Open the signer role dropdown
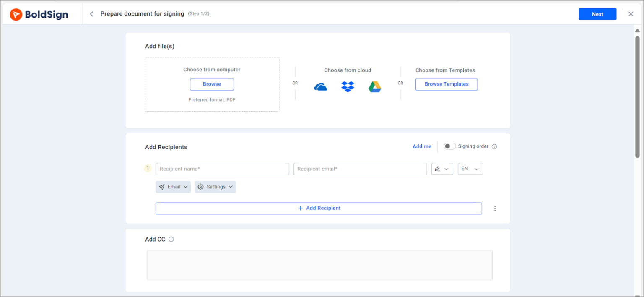The width and height of the screenshot is (644, 297). 442,169
